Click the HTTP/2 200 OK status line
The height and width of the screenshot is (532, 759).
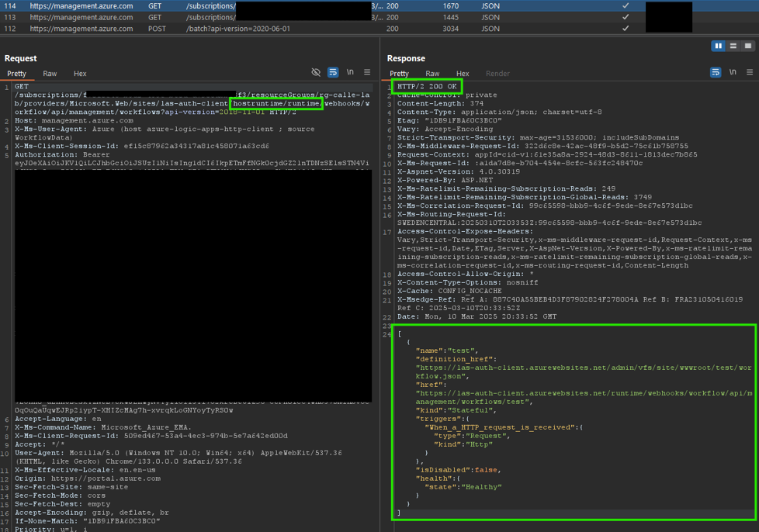pyautogui.click(x=427, y=86)
